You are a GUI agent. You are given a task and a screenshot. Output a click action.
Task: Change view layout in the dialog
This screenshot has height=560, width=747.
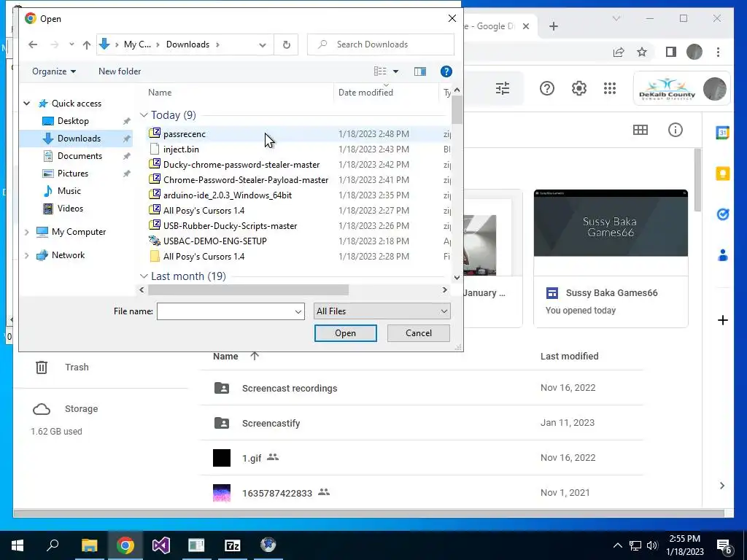point(380,71)
